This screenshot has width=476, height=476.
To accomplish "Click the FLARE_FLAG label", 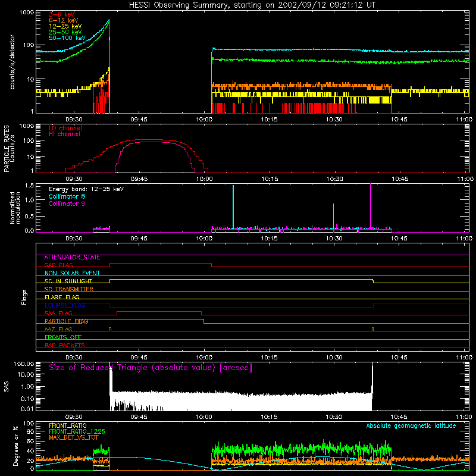I will (62, 297).
